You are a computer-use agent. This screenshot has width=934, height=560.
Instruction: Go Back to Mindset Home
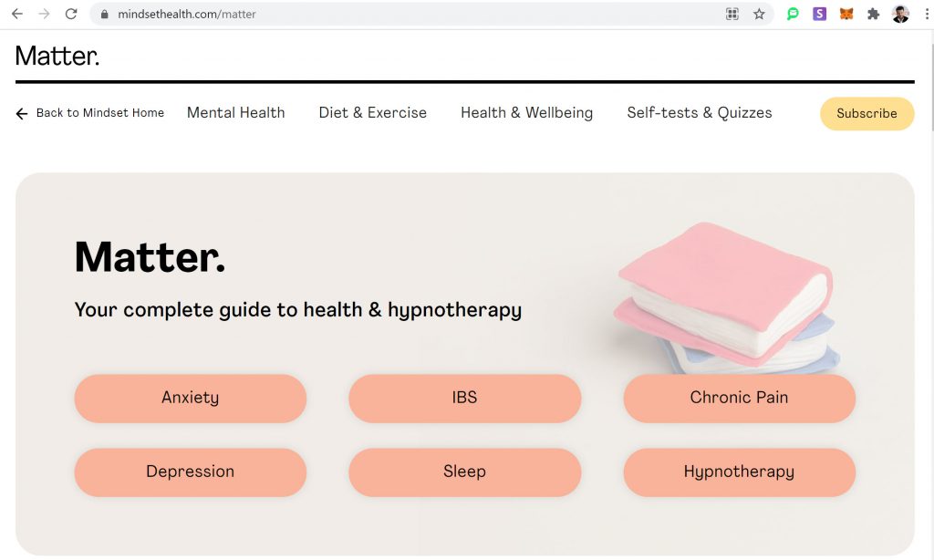click(x=90, y=113)
